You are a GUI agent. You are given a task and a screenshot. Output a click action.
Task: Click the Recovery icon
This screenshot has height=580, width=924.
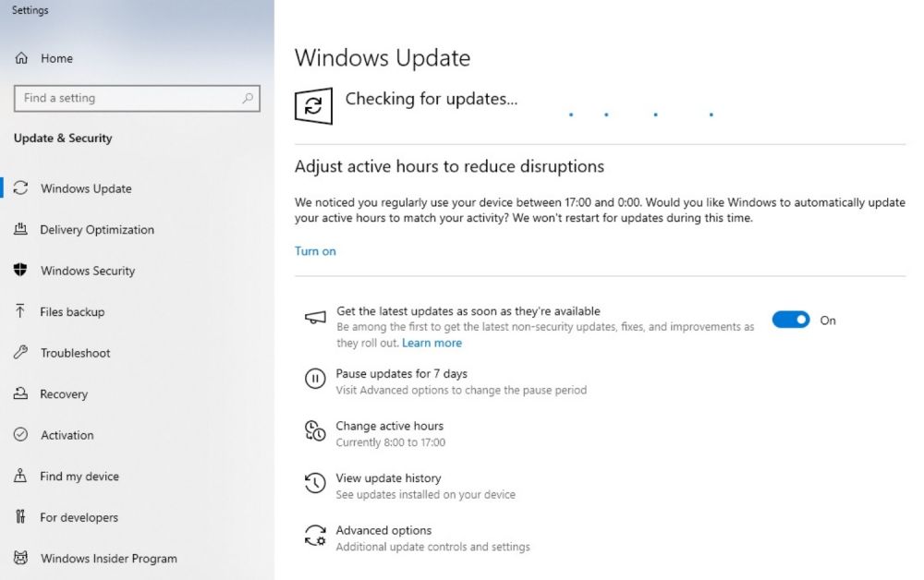pyautogui.click(x=20, y=393)
